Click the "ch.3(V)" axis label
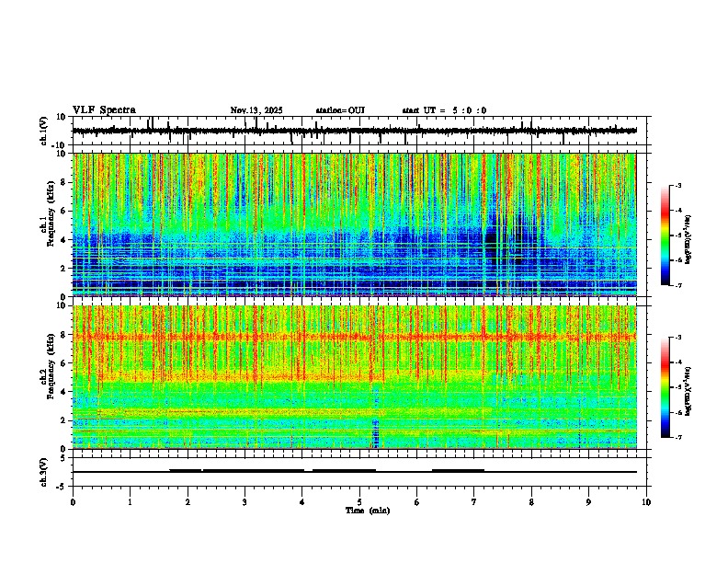728x563 pixels. [44, 472]
